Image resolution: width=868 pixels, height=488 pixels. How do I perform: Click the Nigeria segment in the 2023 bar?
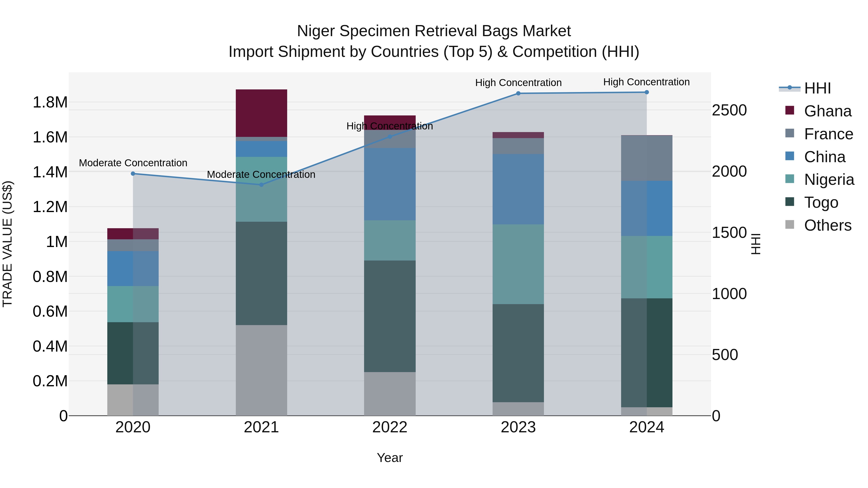[x=518, y=264]
